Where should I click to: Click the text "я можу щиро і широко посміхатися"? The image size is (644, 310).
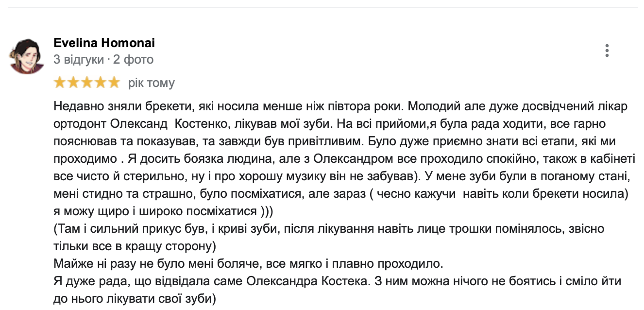(x=155, y=211)
